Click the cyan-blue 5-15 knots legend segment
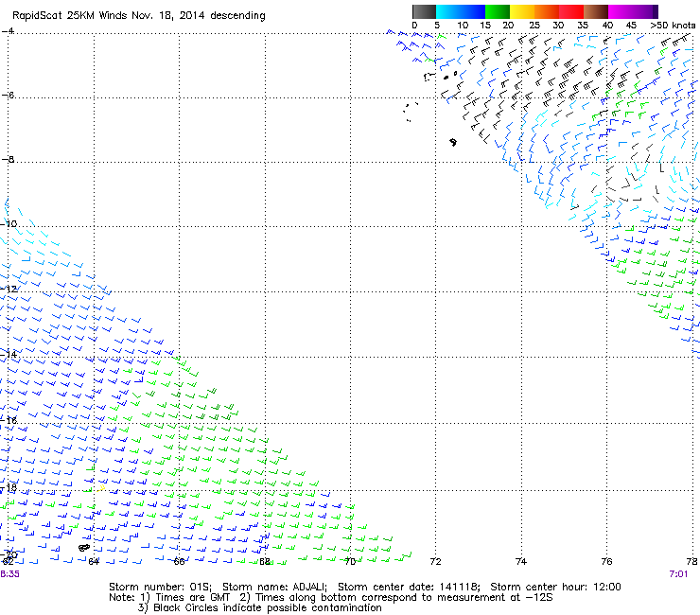The width and height of the screenshot is (700, 615). coord(461,11)
